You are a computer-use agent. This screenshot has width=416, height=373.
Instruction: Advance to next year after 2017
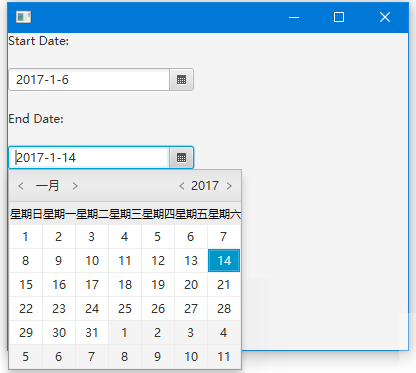pos(229,186)
